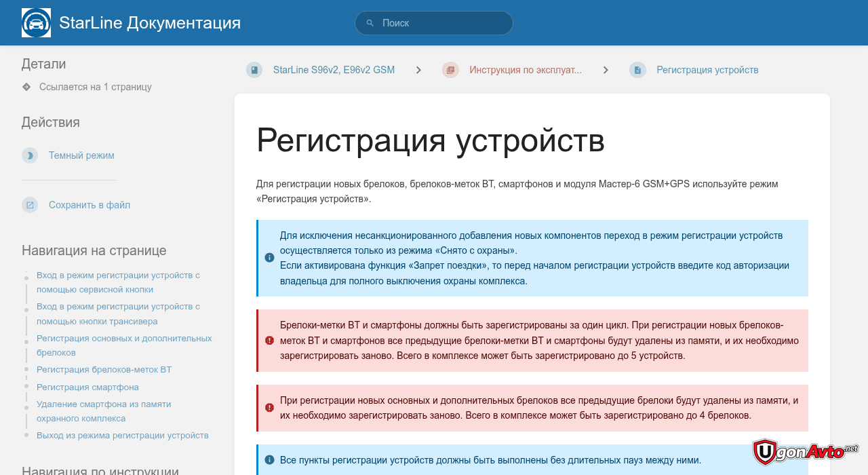This screenshot has height=475, width=868.
Task: Open the StarLine Документация home title
Action: (150, 23)
